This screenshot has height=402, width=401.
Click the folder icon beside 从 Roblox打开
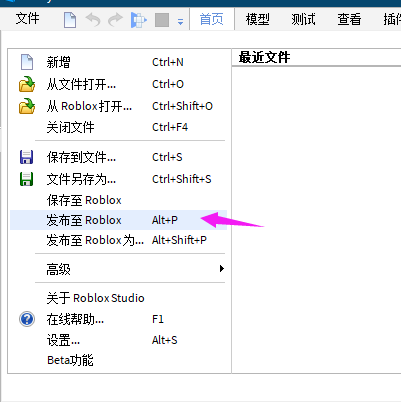pyautogui.click(x=27, y=106)
